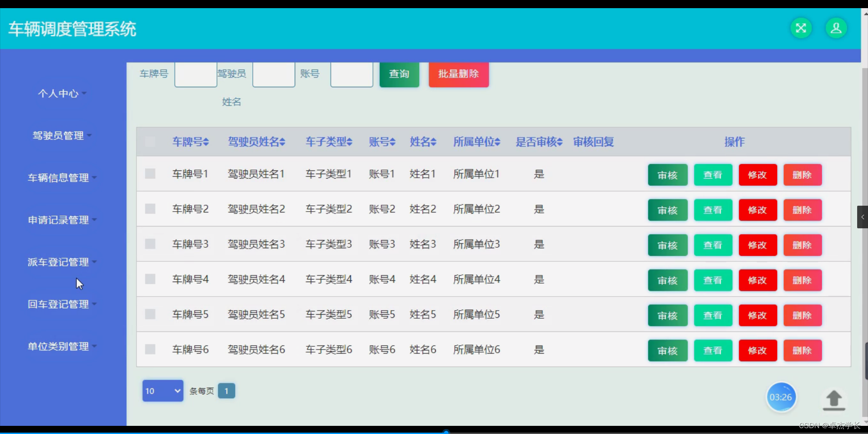Image resolution: width=868 pixels, height=434 pixels.
Task: Click 删除 for 车牌号6
Action: pos(802,350)
